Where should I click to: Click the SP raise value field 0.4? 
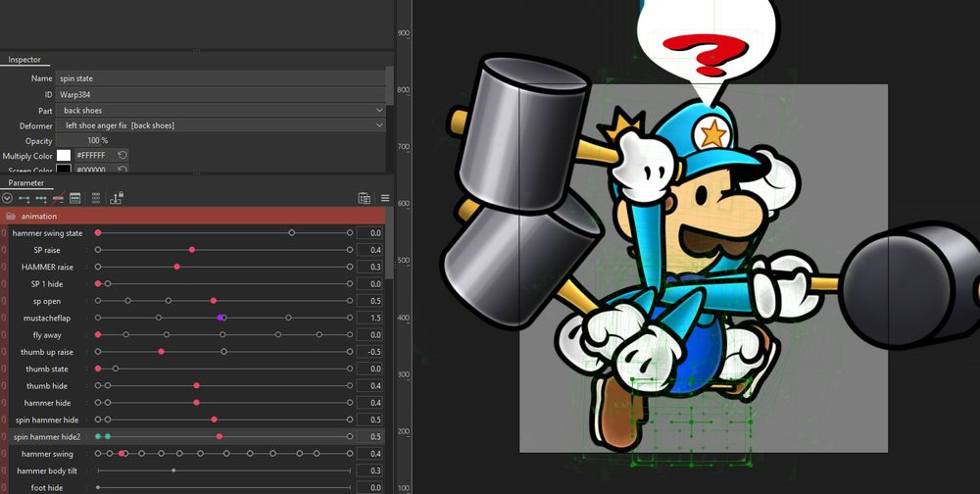369,250
